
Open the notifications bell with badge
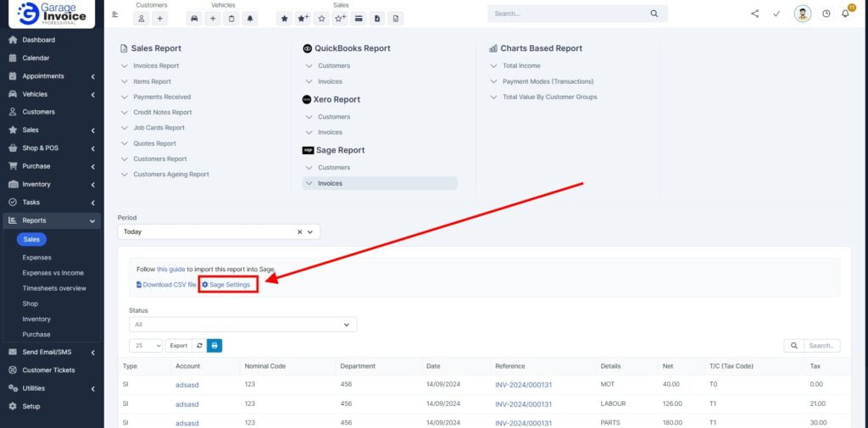click(845, 14)
